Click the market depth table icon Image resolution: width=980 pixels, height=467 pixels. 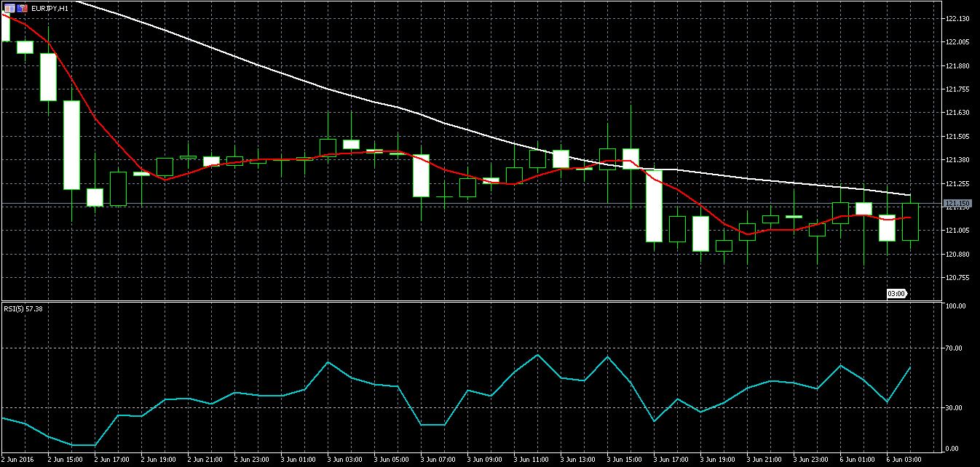[x=9, y=8]
